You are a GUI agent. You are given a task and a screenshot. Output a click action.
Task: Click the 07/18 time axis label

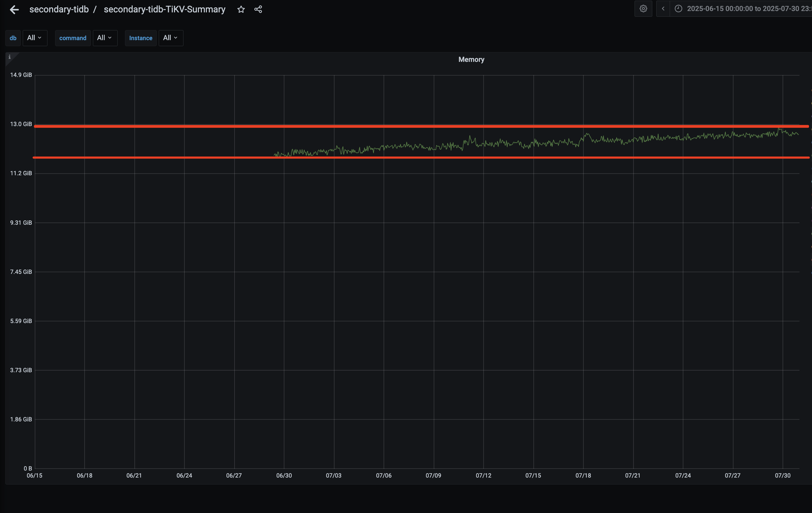(x=583, y=476)
